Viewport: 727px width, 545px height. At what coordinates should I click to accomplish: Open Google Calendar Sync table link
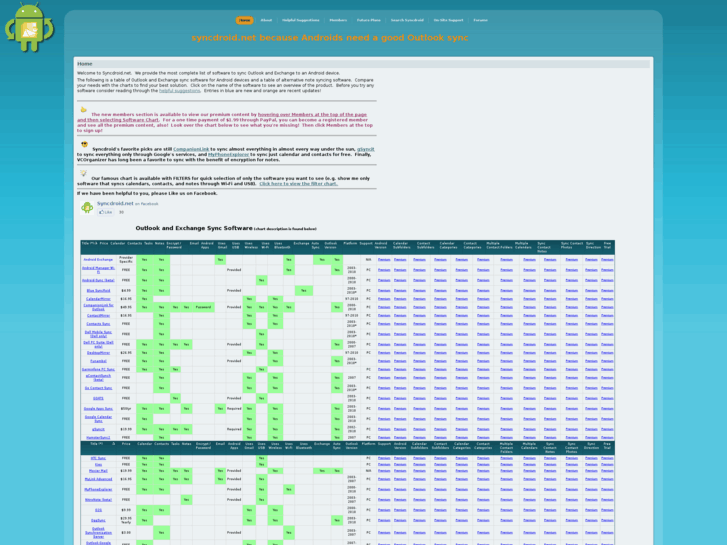pyautogui.click(x=98, y=419)
